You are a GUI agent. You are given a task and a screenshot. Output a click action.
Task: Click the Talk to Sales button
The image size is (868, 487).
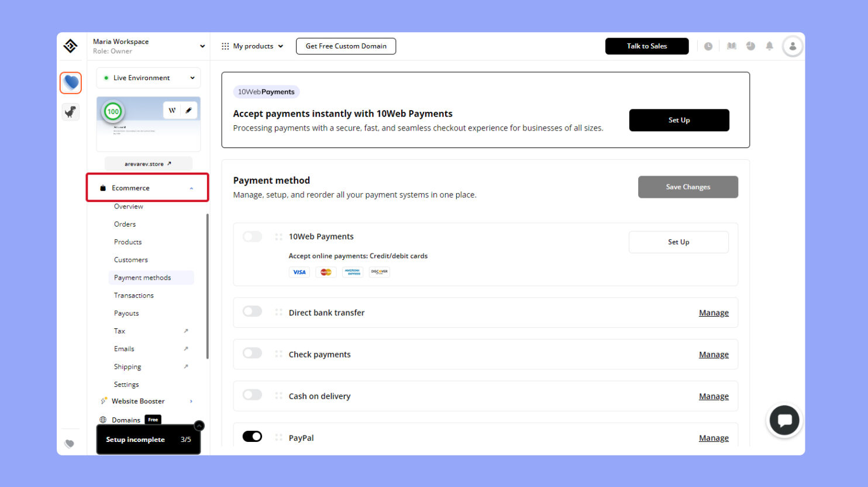pyautogui.click(x=646, y=46)
